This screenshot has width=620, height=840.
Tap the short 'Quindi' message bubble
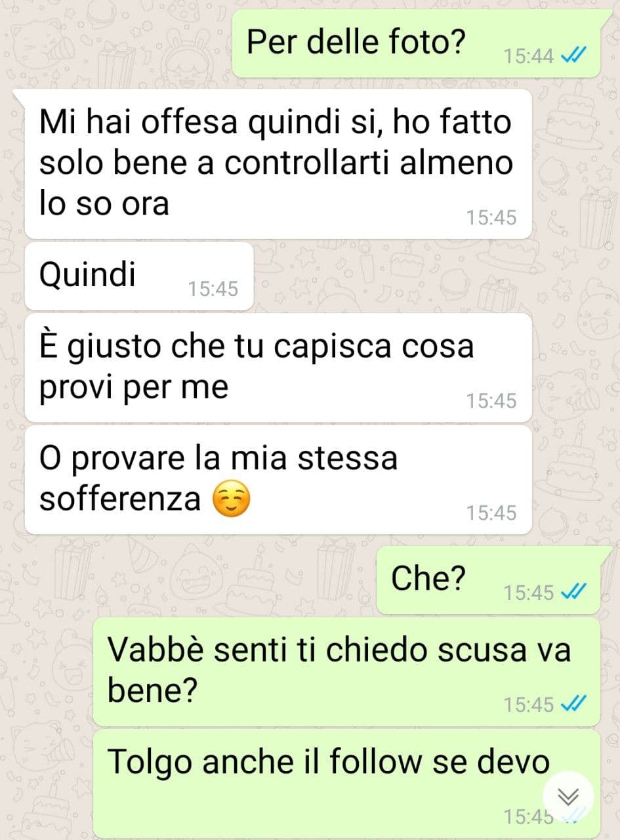coord(139,276)
